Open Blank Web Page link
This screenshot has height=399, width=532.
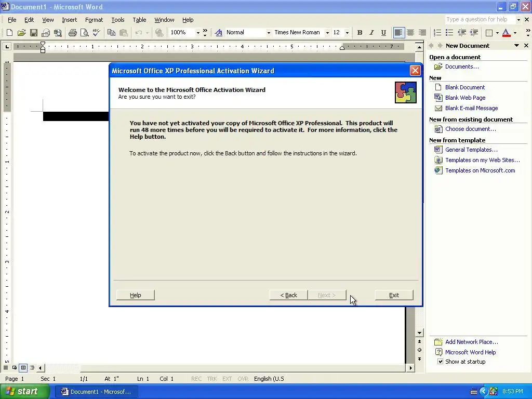465,98
